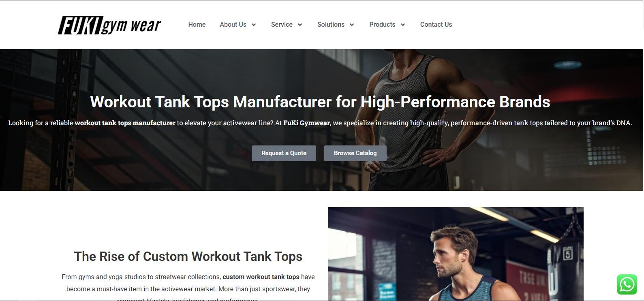Go to the Home menu item
This screenshot has width=644, height=301.
pos(197,25)
